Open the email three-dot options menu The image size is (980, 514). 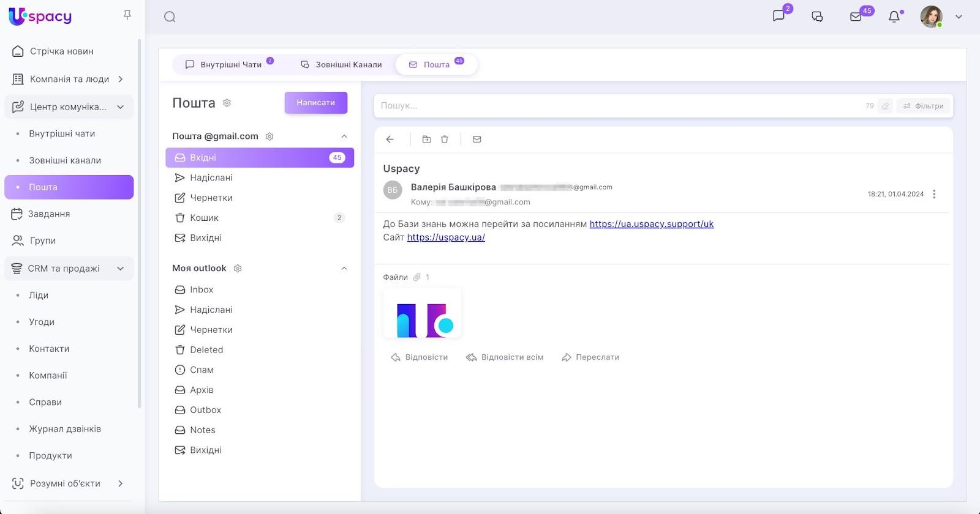(934, 194)
